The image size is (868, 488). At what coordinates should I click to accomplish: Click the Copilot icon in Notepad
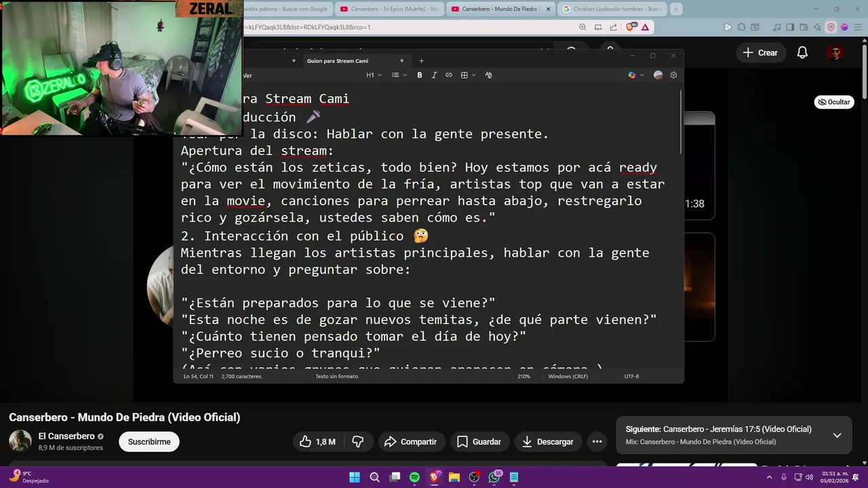click(x=632, y=75)
